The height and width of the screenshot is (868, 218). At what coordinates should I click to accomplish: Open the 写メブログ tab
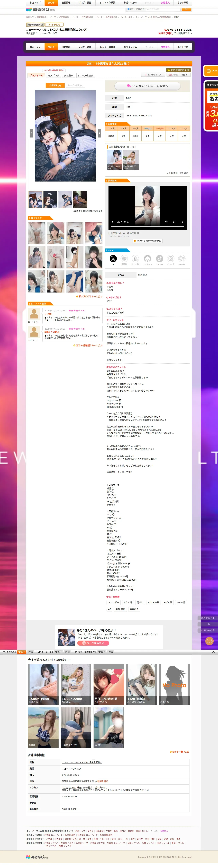[53, 75]
